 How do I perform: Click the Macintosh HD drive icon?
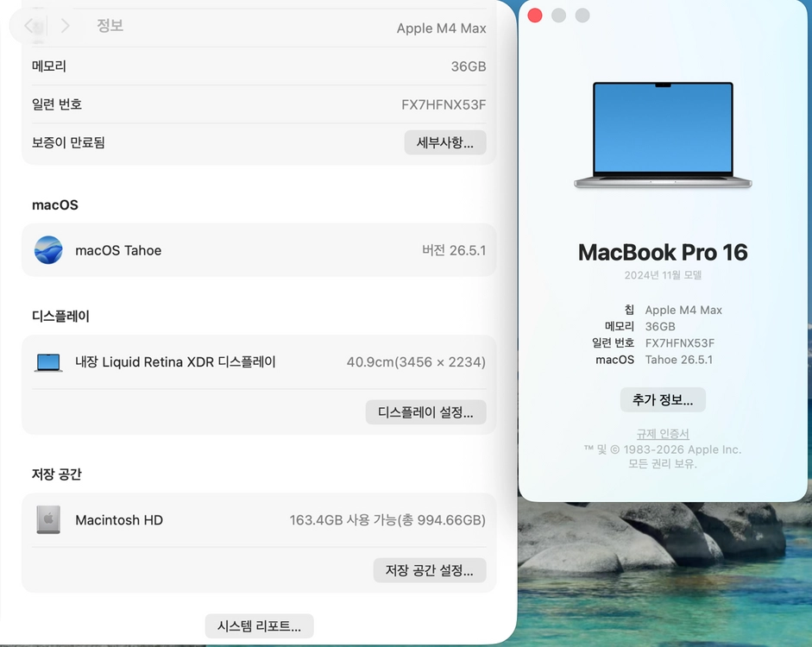tap(48, 519)
